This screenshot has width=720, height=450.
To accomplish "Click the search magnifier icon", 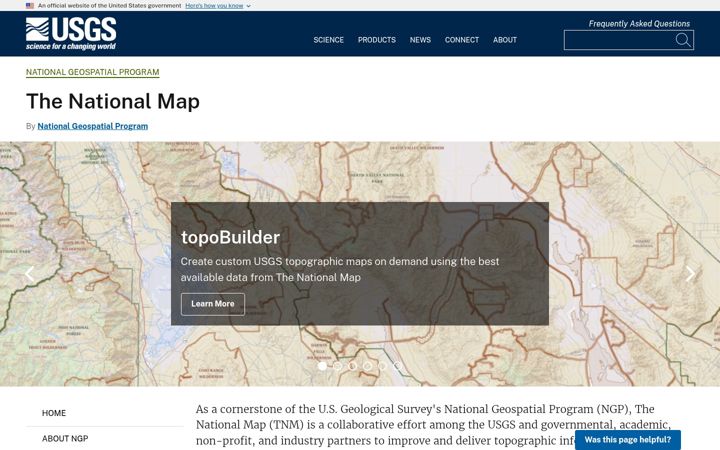I will 683,40.
